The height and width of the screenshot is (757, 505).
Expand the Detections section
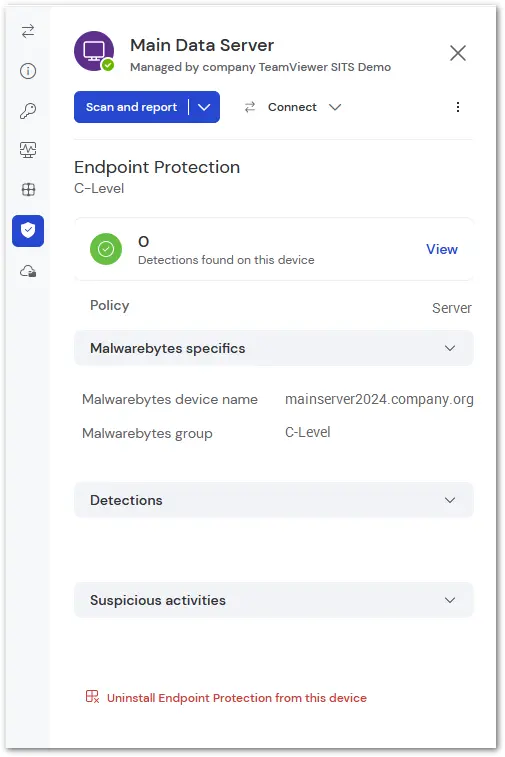click(x=274, y=500)
